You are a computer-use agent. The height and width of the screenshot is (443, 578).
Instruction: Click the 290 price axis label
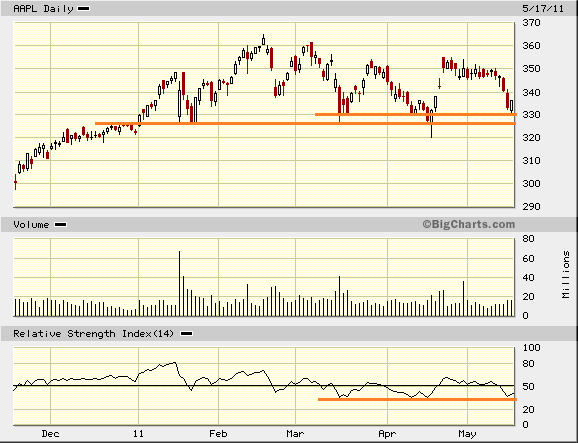pyautogui.click(x=531, y=206)
